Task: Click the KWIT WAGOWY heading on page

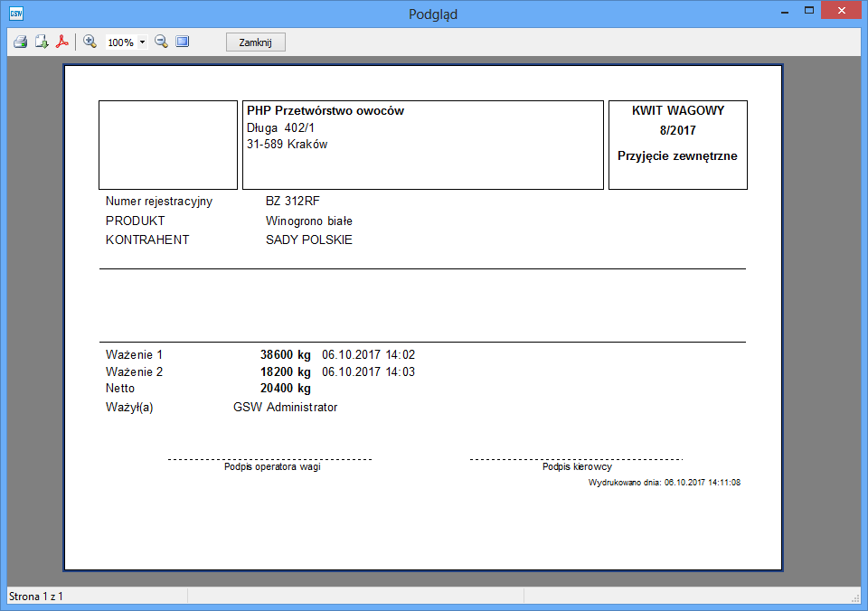Action: point(677,110)
